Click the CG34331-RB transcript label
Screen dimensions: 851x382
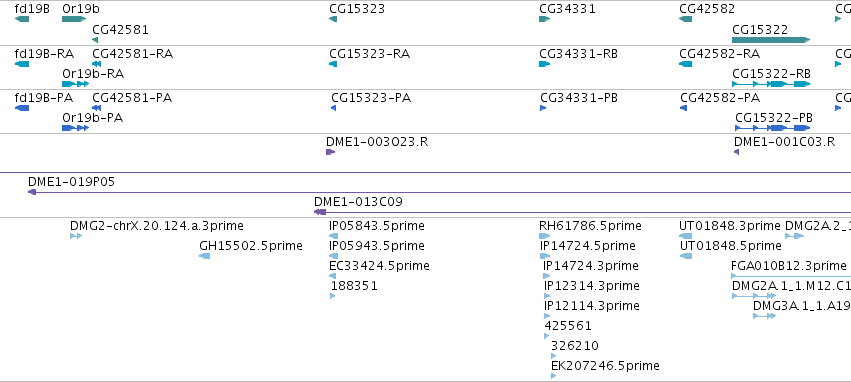(x=578, y=54)
